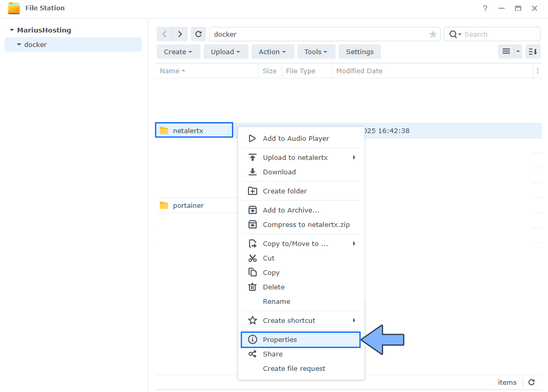
Task: Toggle the favorite star for docker path
Action: pyautogui.click(x=433, y=34)
